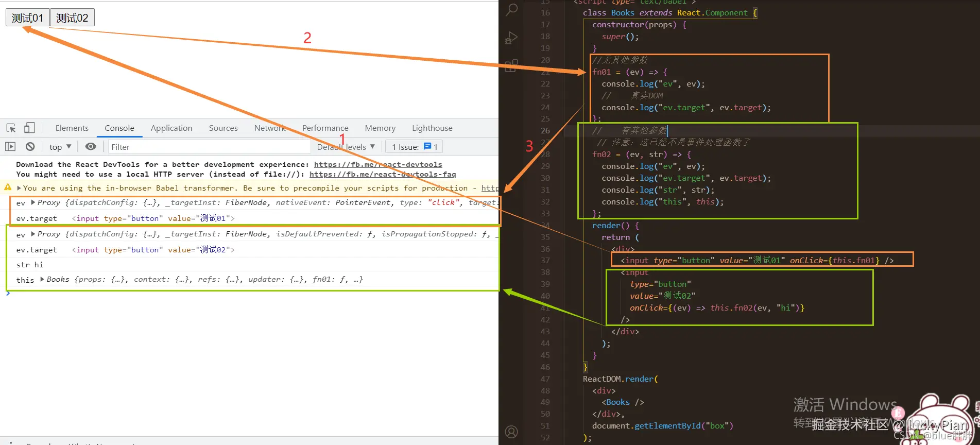Expand the first ev Proxy object
The height and width of the screenshot is (445, 980).
33,202
